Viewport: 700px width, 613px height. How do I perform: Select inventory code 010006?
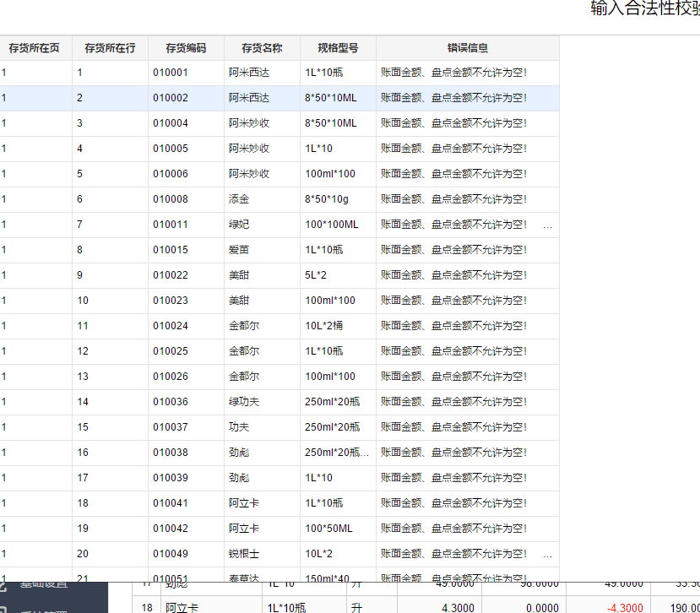point(171,174)
